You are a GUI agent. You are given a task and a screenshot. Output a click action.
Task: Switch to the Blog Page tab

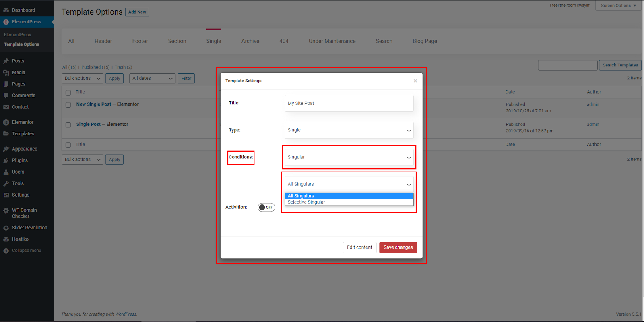pos(425,41)
